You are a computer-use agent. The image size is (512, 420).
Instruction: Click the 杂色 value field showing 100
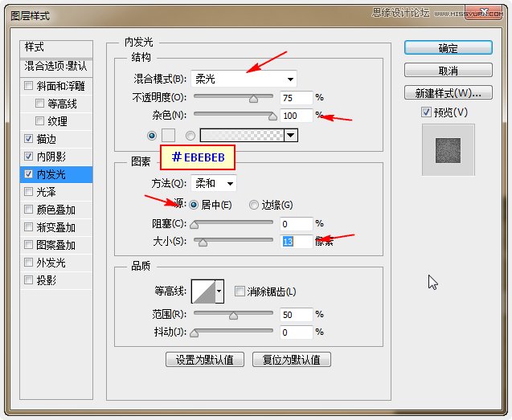(x=297, y=116)
